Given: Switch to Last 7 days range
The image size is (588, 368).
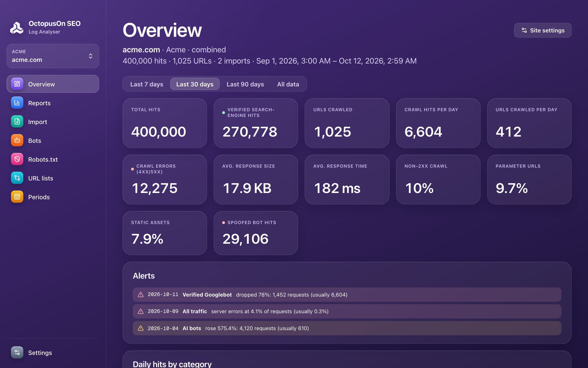Looking at the screenshot, I should [147, 84].
